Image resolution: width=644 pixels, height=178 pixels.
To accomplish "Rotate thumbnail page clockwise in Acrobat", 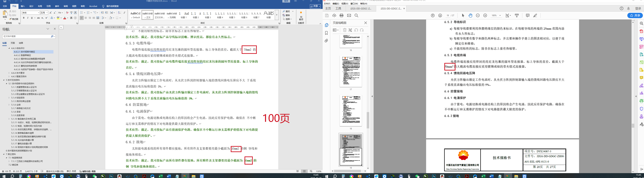I will [362, 30].
